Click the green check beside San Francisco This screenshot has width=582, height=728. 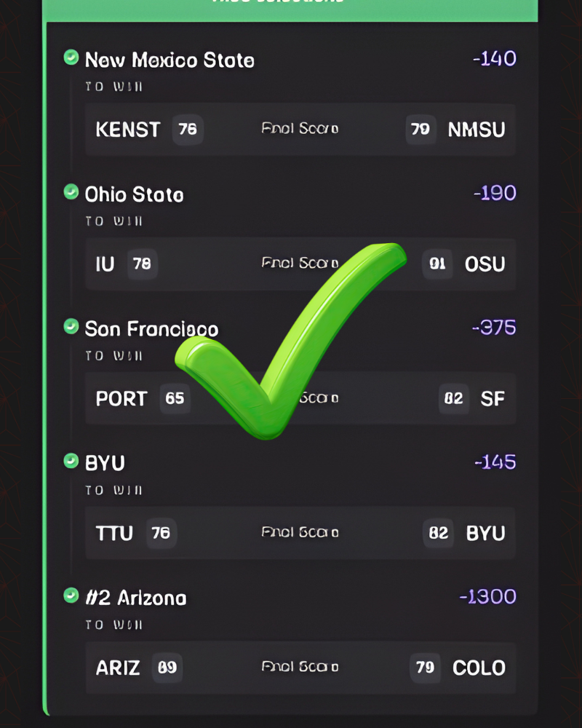pos(71,327)
